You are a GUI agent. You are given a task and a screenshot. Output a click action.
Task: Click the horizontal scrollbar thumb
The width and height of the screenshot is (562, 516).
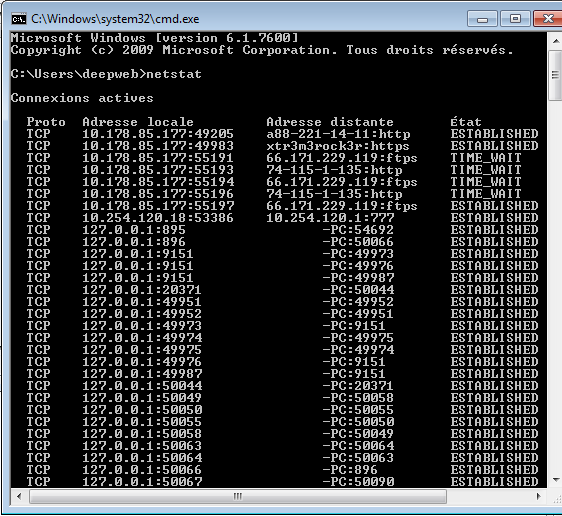[238, 496]
